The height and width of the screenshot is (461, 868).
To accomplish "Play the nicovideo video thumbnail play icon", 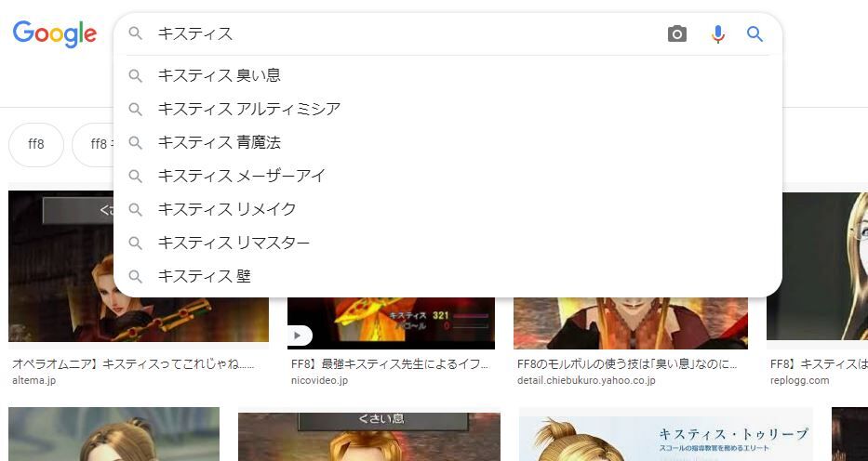I will (299, 336).
